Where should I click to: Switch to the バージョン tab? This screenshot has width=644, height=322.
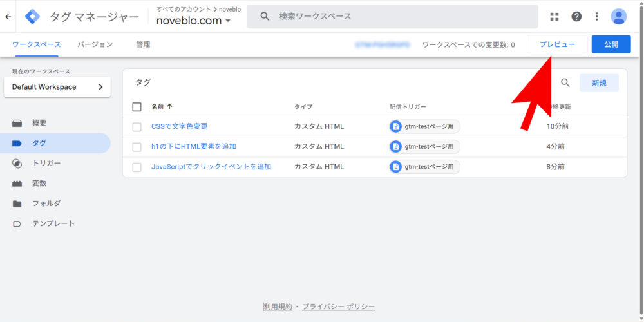point(95,44)
